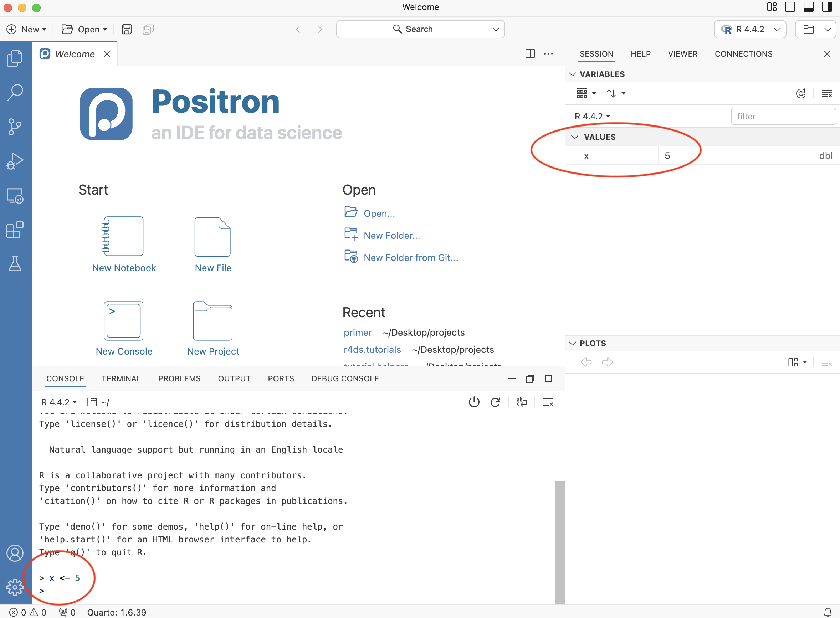
Task: Click the console vertical scrollbar
Action: [559, 542]
